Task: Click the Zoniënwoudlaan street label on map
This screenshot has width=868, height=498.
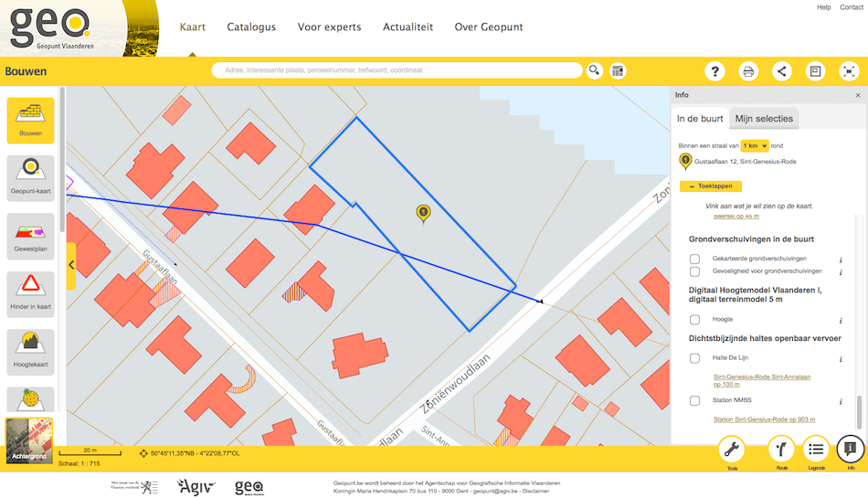Action: (456, 384)
